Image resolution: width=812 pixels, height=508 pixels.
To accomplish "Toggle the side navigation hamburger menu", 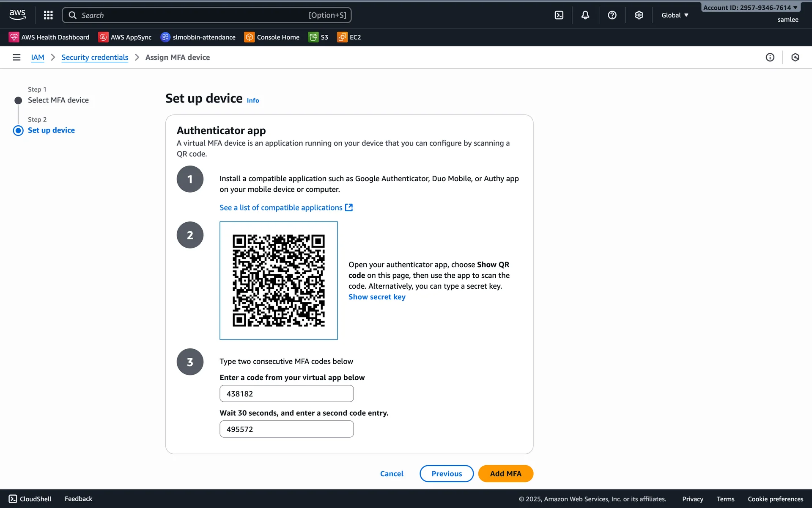I will [16, 57].
